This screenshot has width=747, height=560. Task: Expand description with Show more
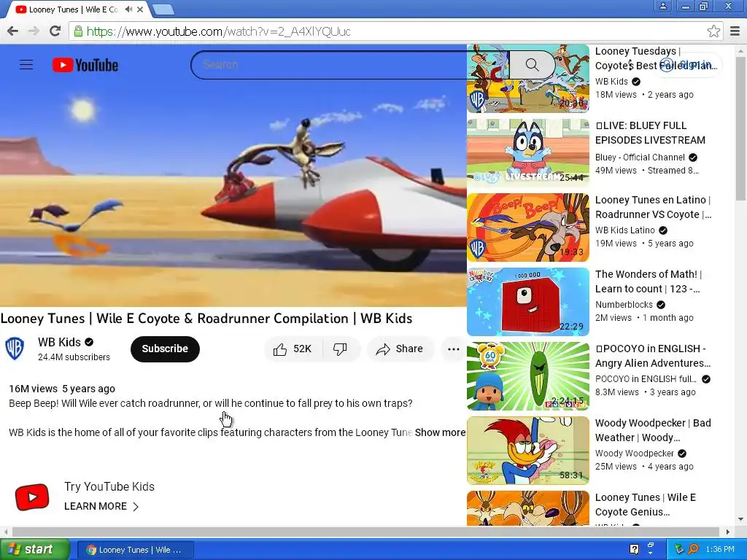[x=440, y=432]
